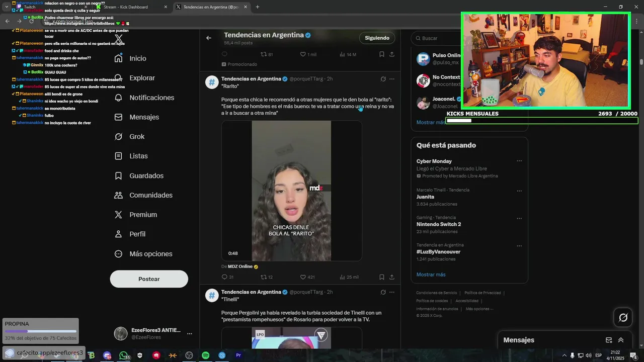Open the Pulso Online suggested account
The width and height of the screenshot is (644, 362).
(438, 59)
